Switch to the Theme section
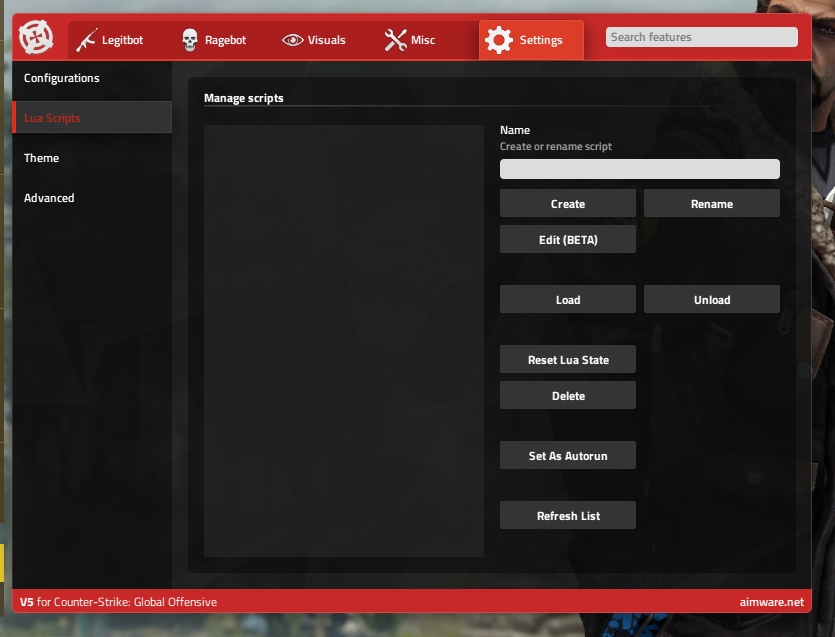Screen dimensions: 835x637 tap(42, 158)
